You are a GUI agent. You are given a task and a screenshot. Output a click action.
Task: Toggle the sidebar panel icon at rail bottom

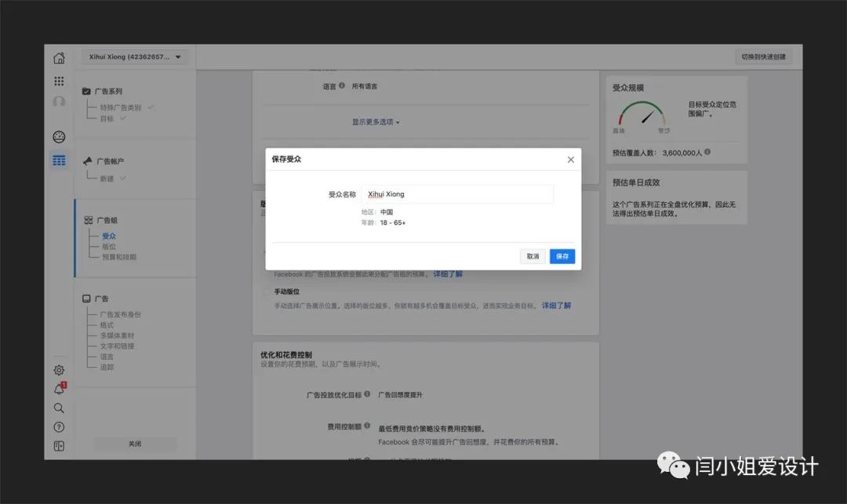59,446
